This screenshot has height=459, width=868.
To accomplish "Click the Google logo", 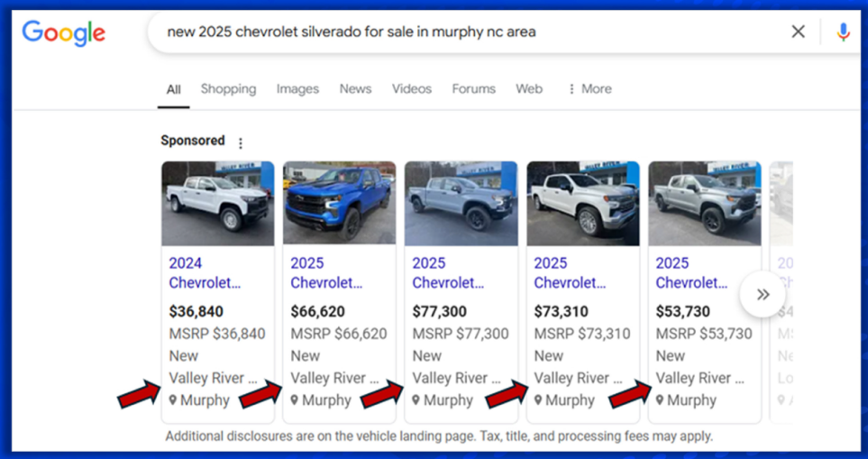I will pos(64,34).
